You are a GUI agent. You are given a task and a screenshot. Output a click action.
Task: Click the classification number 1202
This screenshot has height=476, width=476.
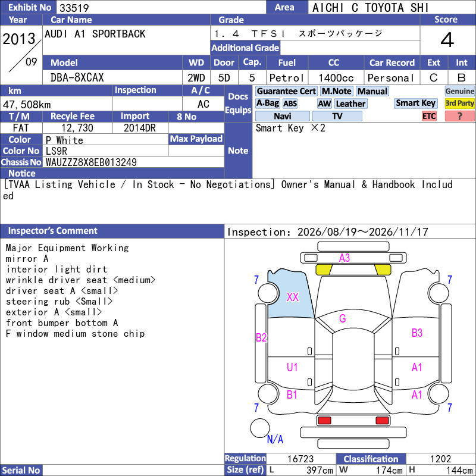pos(440,459)
